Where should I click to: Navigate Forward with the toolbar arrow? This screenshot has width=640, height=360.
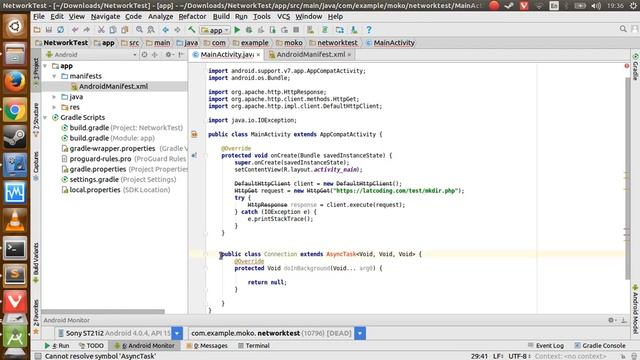coord(177,30)
